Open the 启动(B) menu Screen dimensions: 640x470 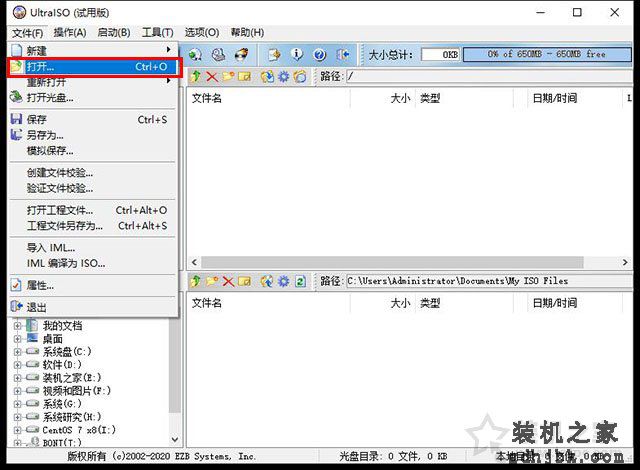coord(114,32)
